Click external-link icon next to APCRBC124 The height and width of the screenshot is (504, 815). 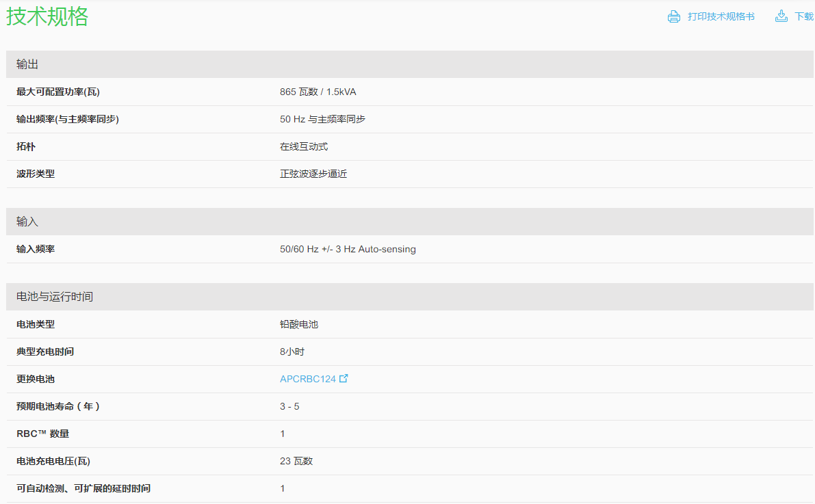pyautogui.click(x=344, y=378)
